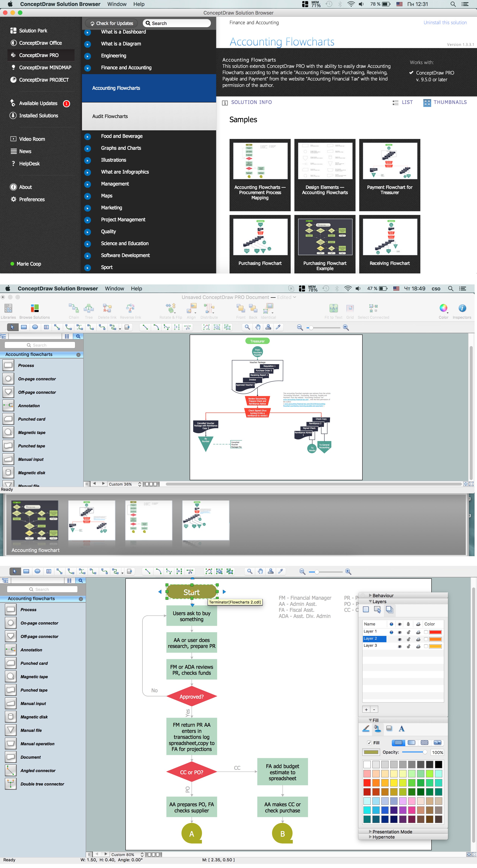Click the Browse Solutions toolbar icon
This screenshot has width=477, height=868.
point(34,308)
